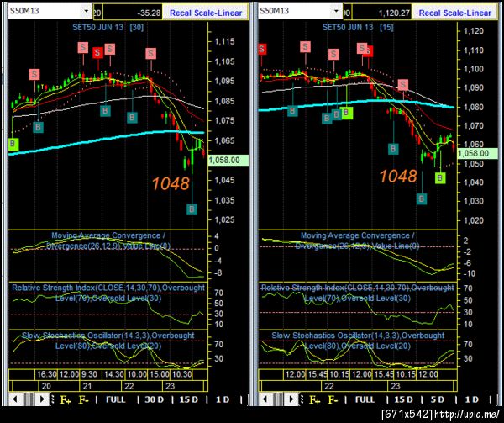Click the light green B buy marker at left chart edge
The height and width of the screenshot is (423, 504).
click(x=13, y=144)
